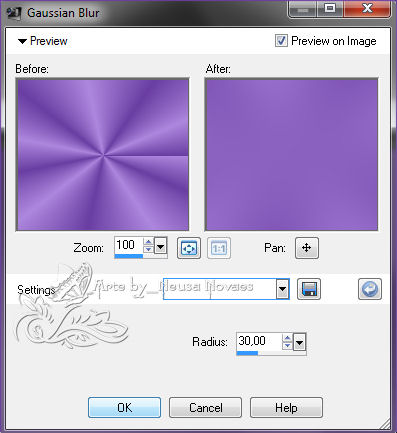The height and width of the screenshot is (433, 397).
Task: Open the Radius value dropdown arrow
Action: click(299, 342)
